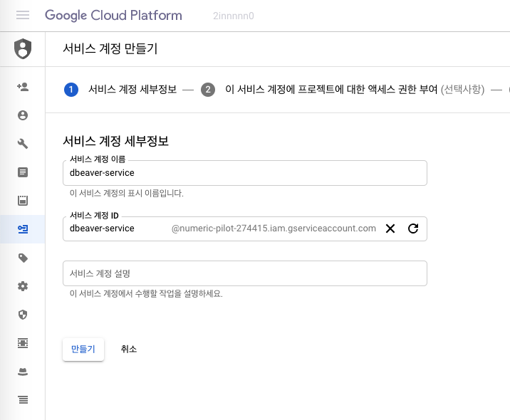The image size is (510, 420).
Task: Clear the service account ID with X icon
Action: tap(390, 229)
